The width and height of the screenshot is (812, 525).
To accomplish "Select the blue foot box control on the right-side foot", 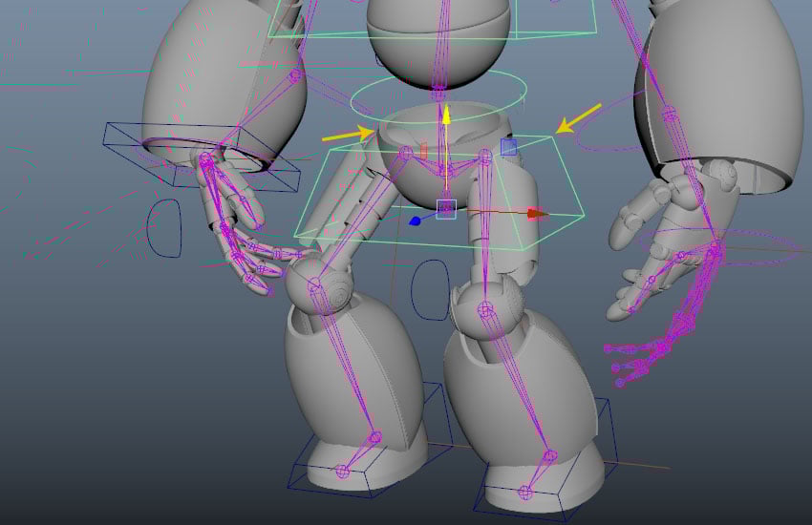I will pyautogui.click(x=545, y=460).
